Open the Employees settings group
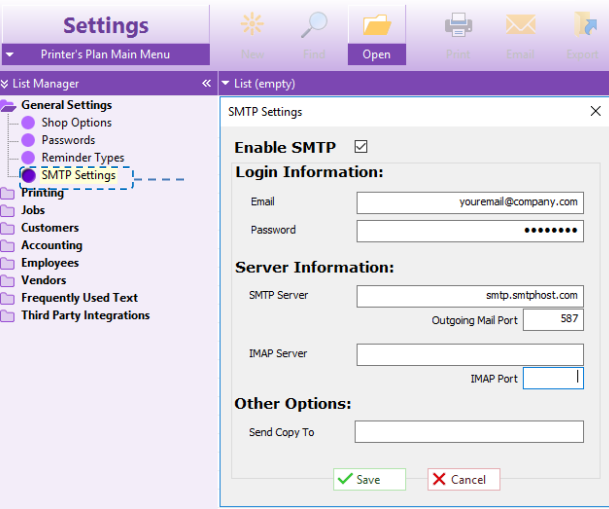This screenshot has width=609, height=509. click(50, 263)
